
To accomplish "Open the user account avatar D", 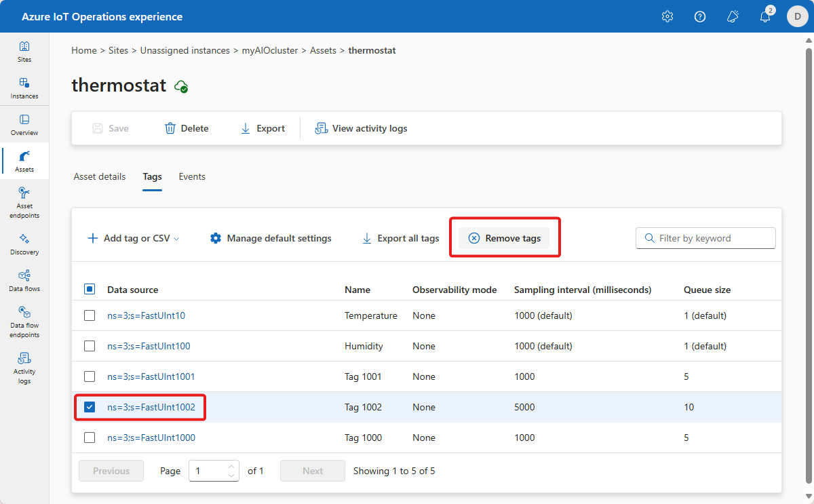I will pos(797,16).
